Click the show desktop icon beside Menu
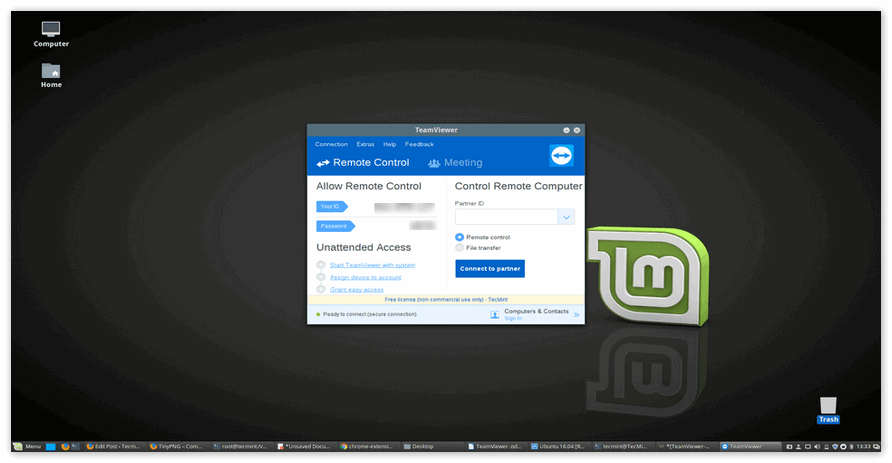This screenshot has height=463, width=892. (x=50, y=446)
